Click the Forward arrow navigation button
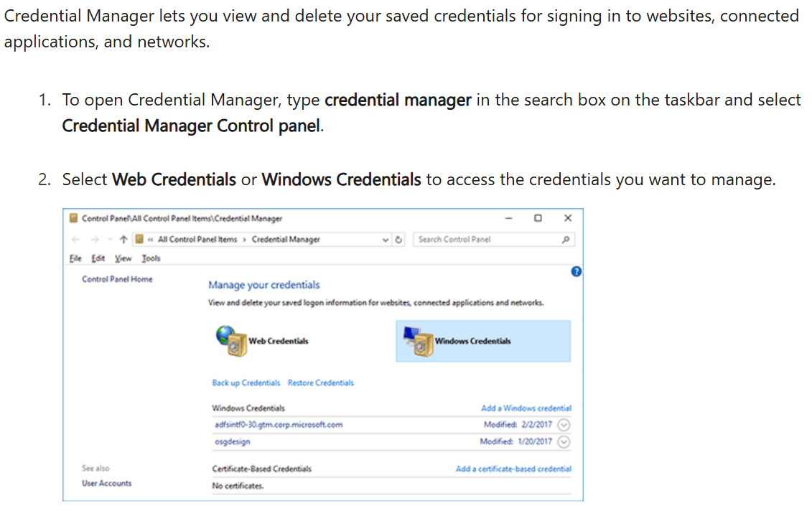The image size is (812, 511). (94, 240)
